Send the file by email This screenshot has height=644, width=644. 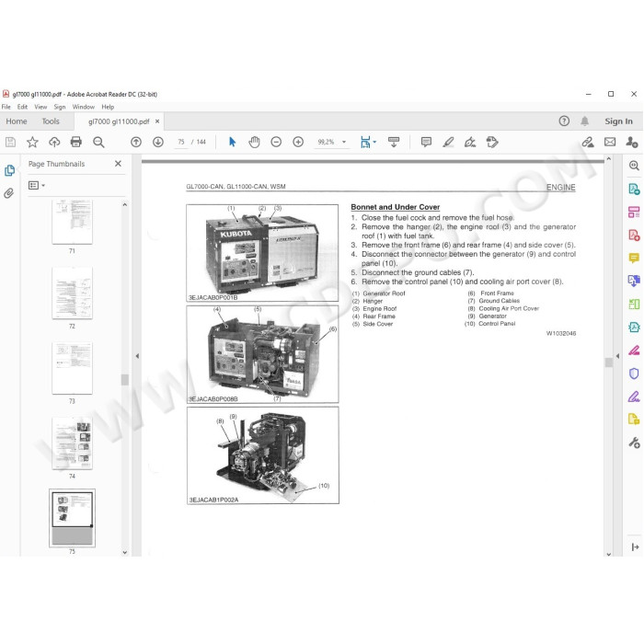click(610, 142)
